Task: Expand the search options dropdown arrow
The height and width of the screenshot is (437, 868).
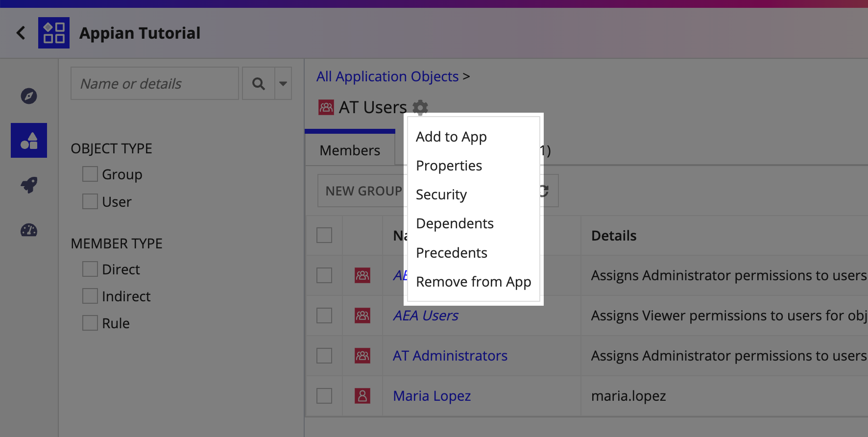Action: pyautogui.click(x=283, y=84)
